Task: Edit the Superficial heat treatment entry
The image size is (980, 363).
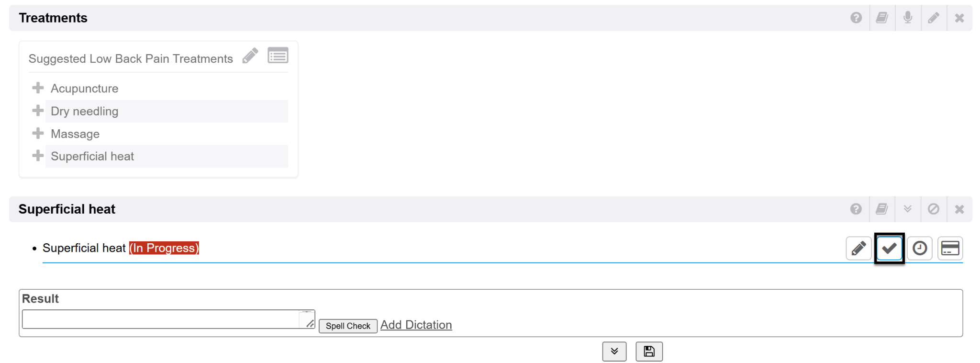Action: (859, 248)
